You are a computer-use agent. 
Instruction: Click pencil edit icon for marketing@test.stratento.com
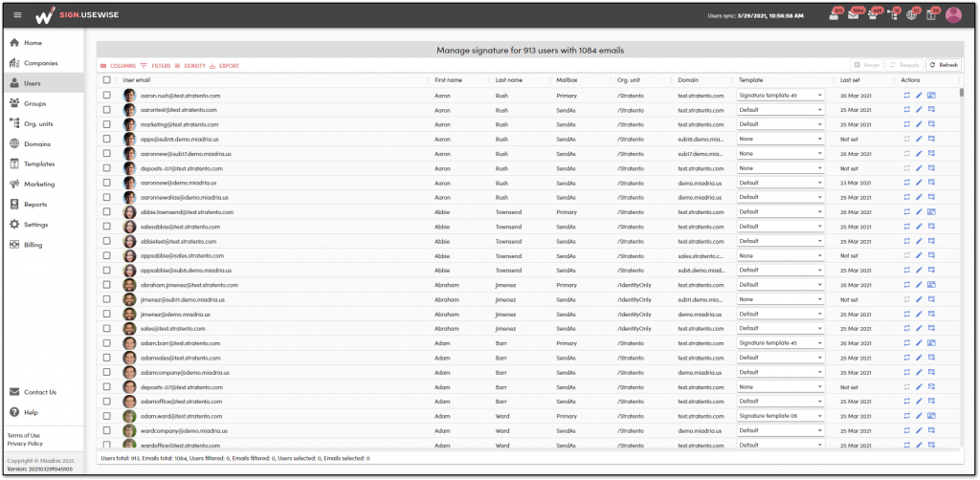point(919,124)
